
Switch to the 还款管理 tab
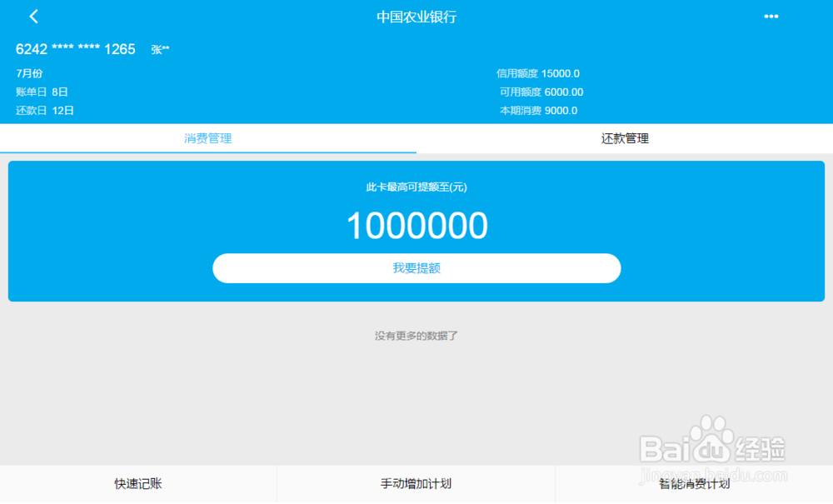[625, 138]
